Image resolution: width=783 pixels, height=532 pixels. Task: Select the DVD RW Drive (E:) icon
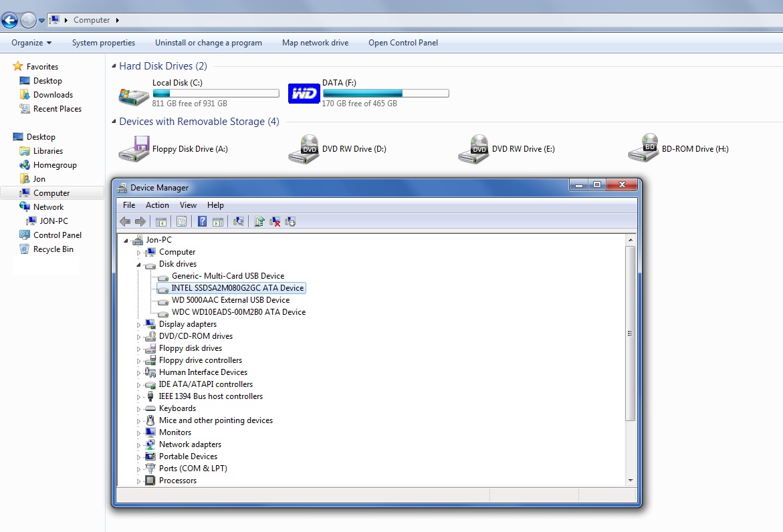click(x=473, y=149)
